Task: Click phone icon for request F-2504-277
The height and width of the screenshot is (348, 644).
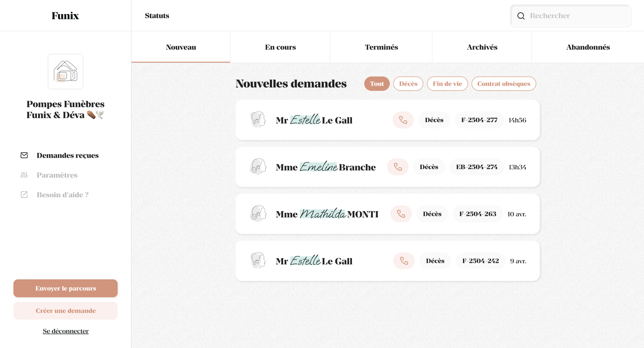Action: coord(403,120)
